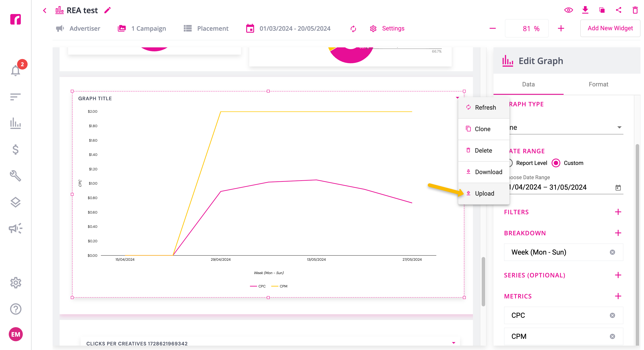Screen dimensions: 644x350
Task: Refresh report data with circular arrow icon
Action: tap(353, 29)
